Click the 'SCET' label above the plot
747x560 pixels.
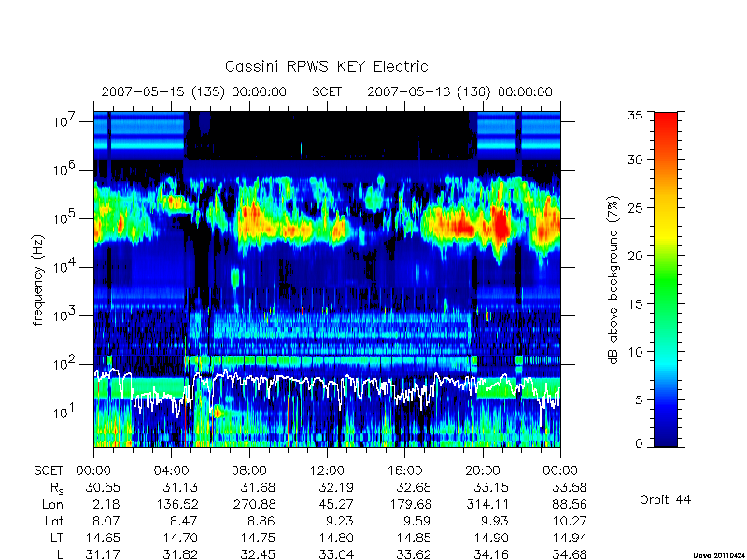pyautogui.click(x=327, y=91)
